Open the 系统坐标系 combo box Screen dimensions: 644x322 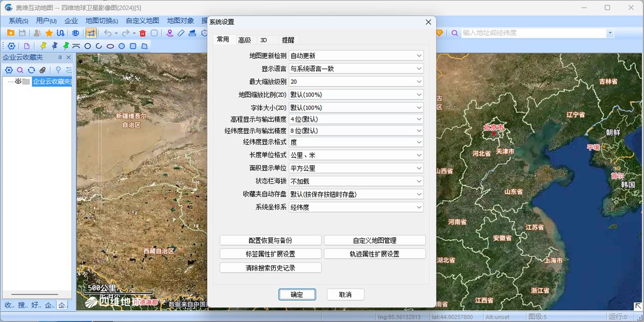356,207
